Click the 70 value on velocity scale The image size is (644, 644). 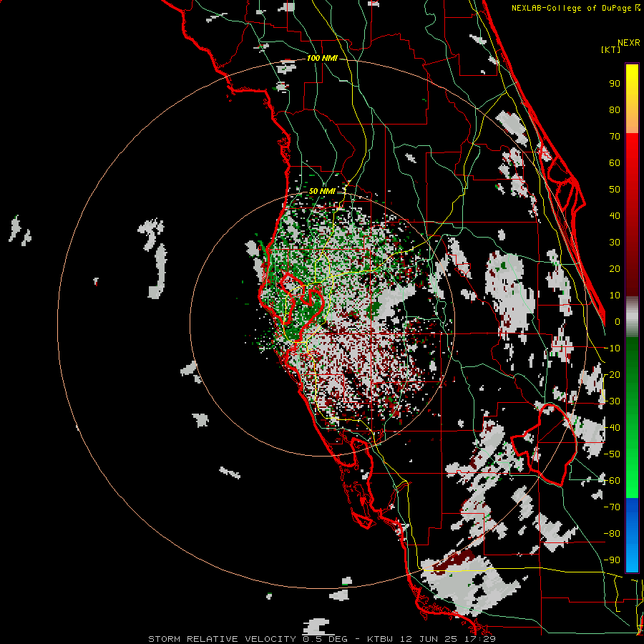[615, 137]
